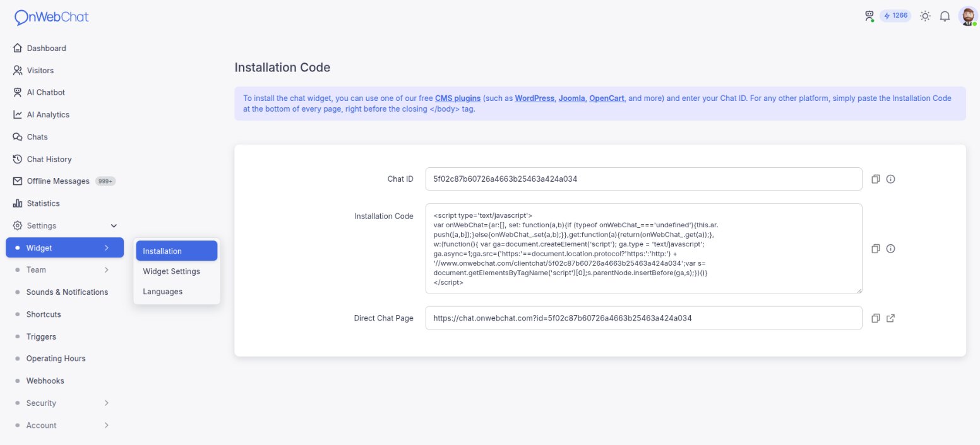Expand the Security chevron arrow
Screen dimensions: 980x445
point(106,403)
